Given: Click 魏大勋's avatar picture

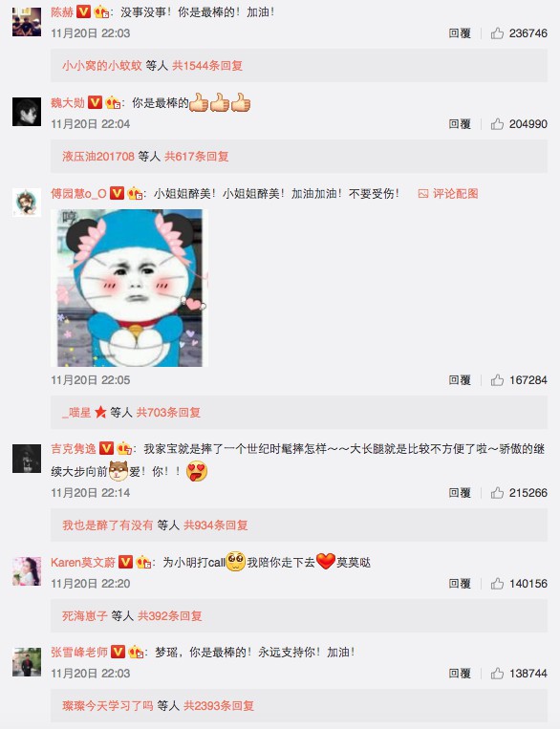Looking at the screenshot, I should 27,112.
